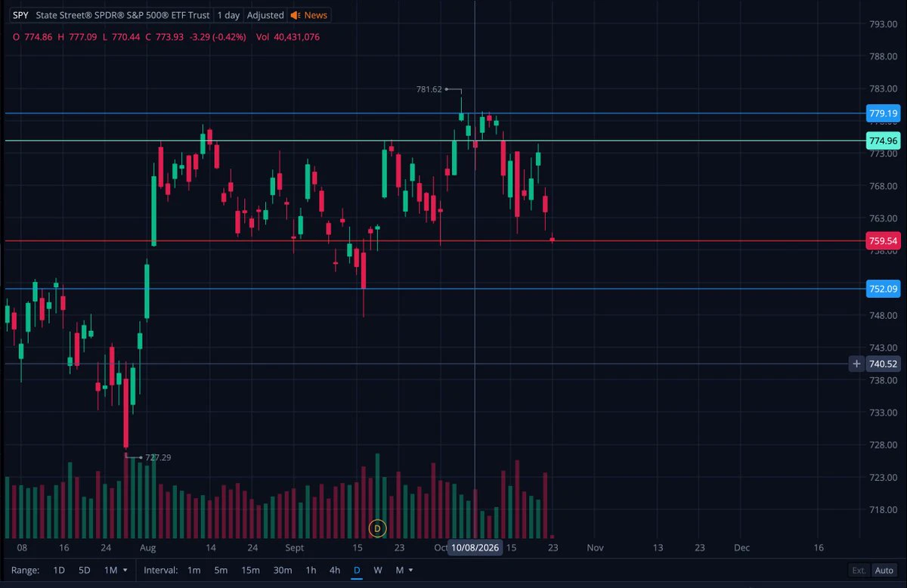Screen dimensions: 907x588
Task: Click the plus icon beside 740.52
Action: [x=856, y=364]
